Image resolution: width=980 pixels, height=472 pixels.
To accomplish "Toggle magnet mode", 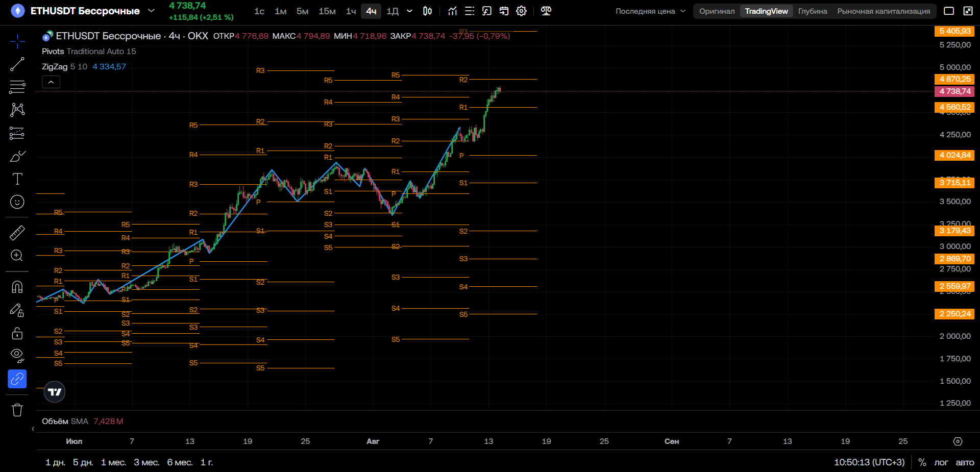I will point(17,287).
